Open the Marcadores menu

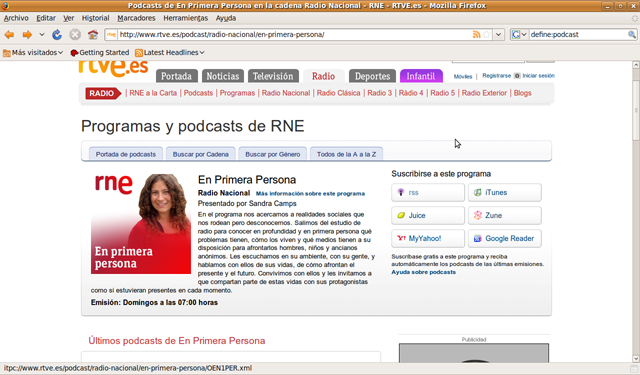tap(136, 18)
